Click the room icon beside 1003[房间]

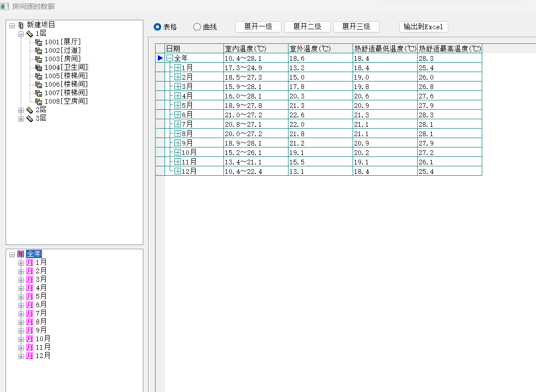[39, 59]
